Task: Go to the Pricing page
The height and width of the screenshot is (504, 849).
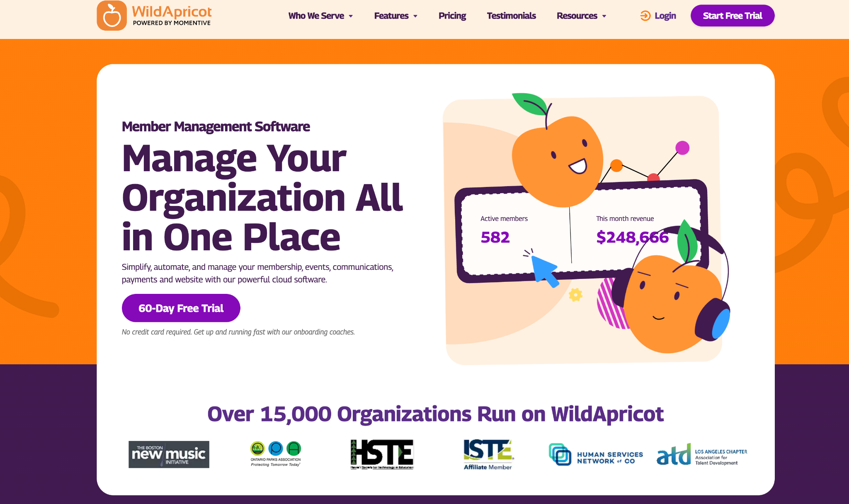Action: (452, 16)
